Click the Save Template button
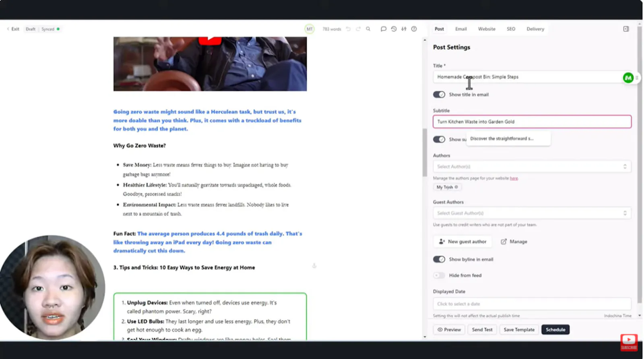 519,330
